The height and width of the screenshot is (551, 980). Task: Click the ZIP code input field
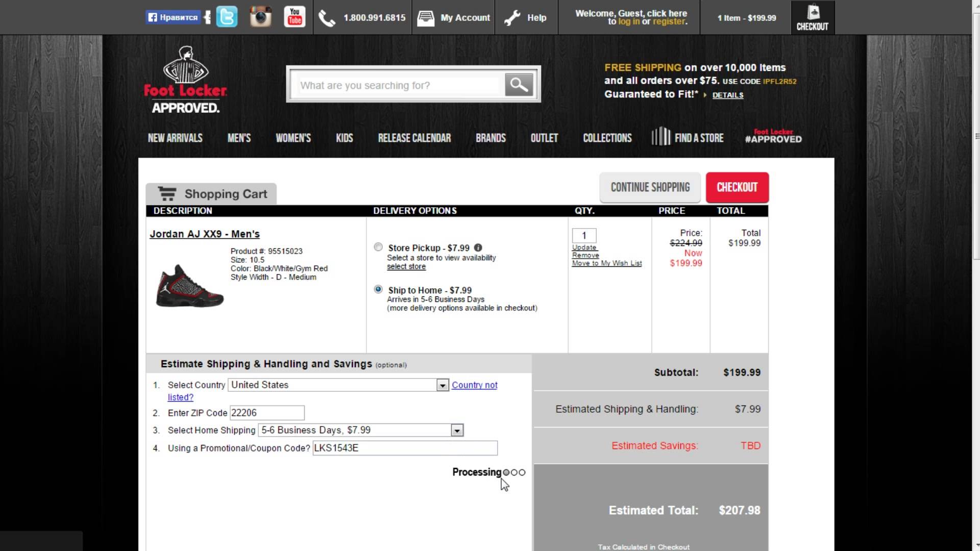[267, 413]
